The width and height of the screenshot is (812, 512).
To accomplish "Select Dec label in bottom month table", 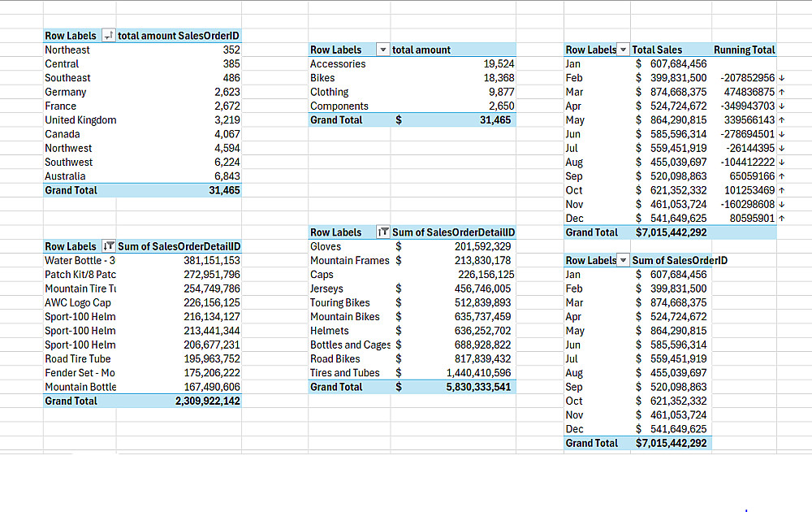I will (x=574, y=429).
